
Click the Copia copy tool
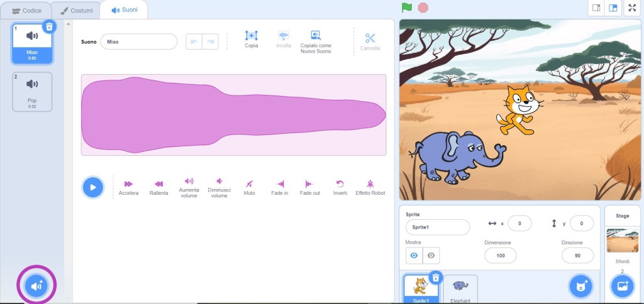point(251,36)
